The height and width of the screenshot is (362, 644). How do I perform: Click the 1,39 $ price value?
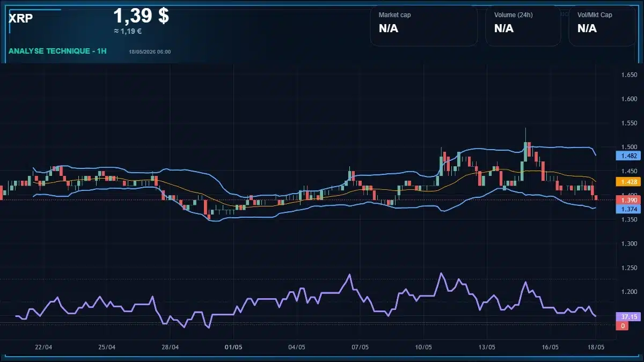point(141,16)
